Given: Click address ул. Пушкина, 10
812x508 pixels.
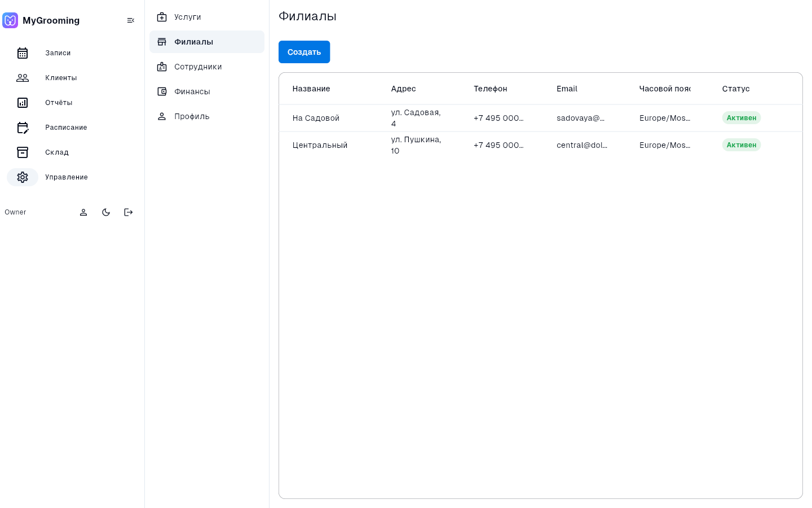Looking at the screenshot, I should [x=416, y=145].
